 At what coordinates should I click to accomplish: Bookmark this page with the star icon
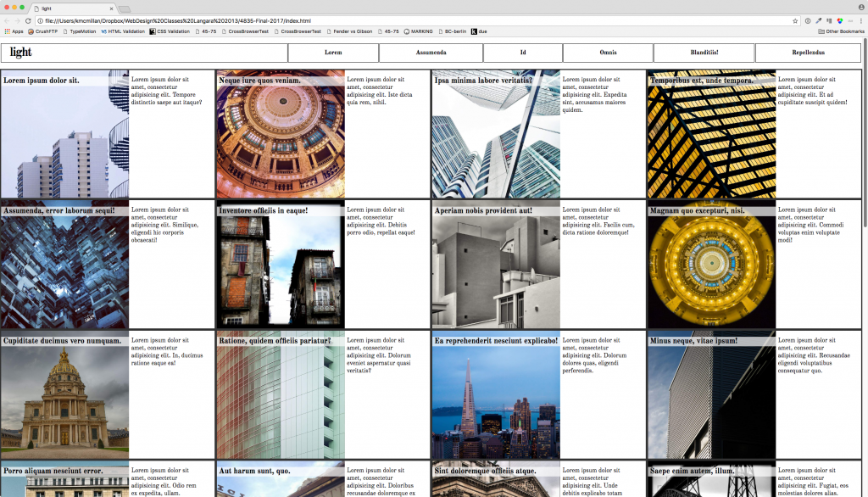pyautogui.click(x=795, y=21)
